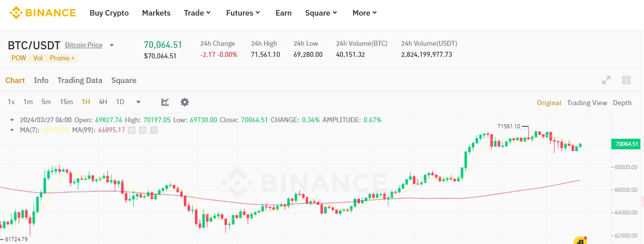Screen dimensions: 644x244
Task: Open the Info tab
Action: point(41,80)
